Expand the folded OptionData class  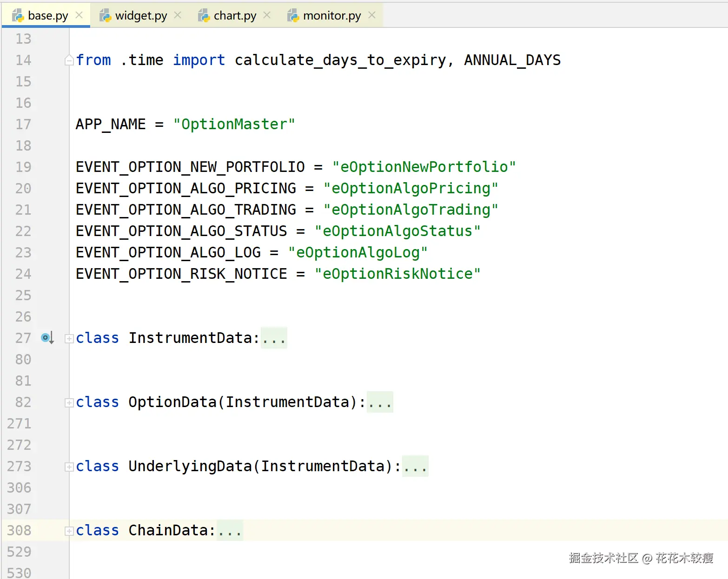69,402
